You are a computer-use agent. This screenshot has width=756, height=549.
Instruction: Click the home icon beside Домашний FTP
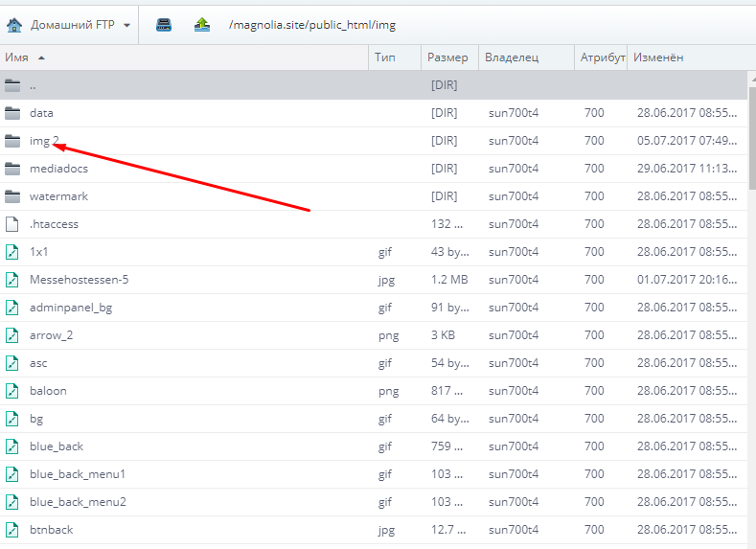coord(14,24)
